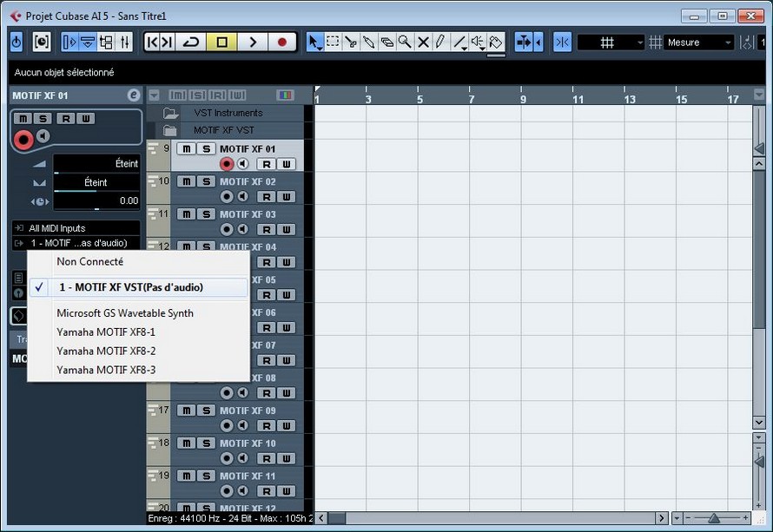Click the Record button in the transport toolbar

(x=281, y=42)
